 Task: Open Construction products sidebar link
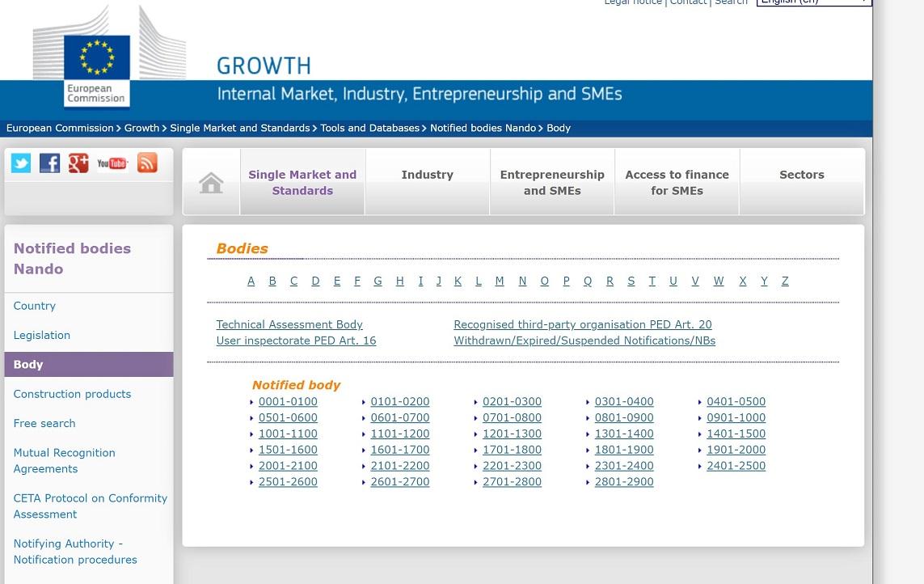[73, 394]
